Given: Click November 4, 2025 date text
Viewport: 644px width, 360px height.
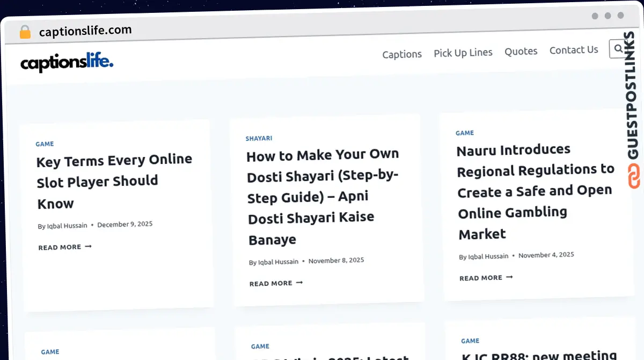Looking at the screenshot, I should tap(546, 255).
